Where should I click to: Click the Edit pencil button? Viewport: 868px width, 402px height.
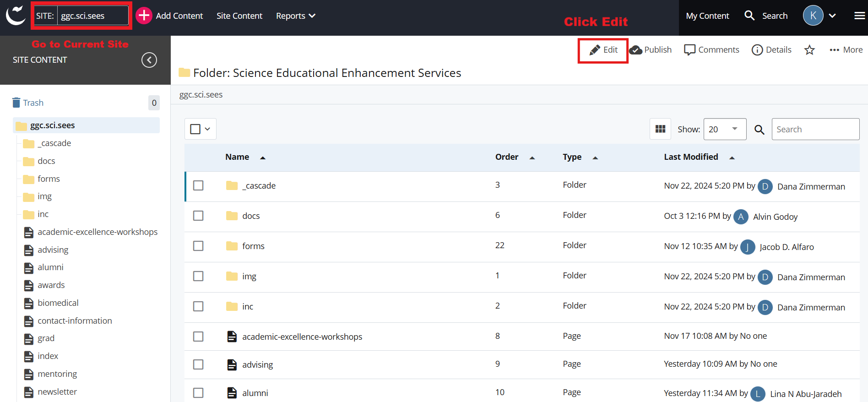point(603,50)
